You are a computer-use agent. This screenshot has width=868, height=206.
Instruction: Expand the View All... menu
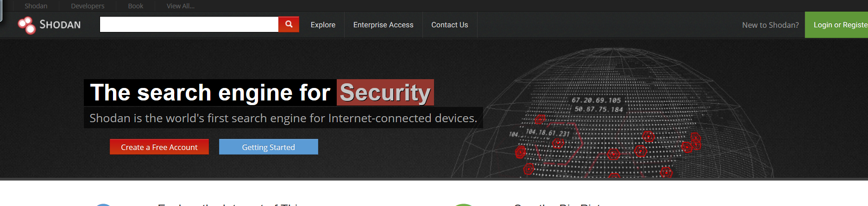click(180, 6)
